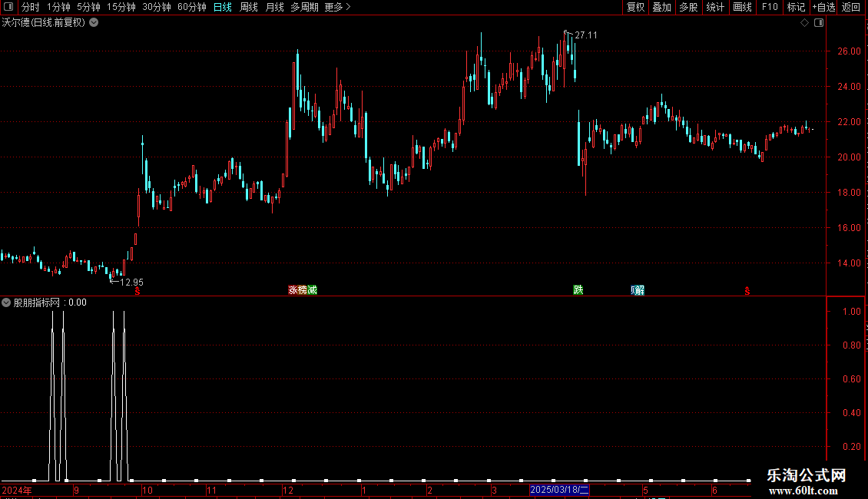Switch to the 60分钟 period tab

coord(192,7)
